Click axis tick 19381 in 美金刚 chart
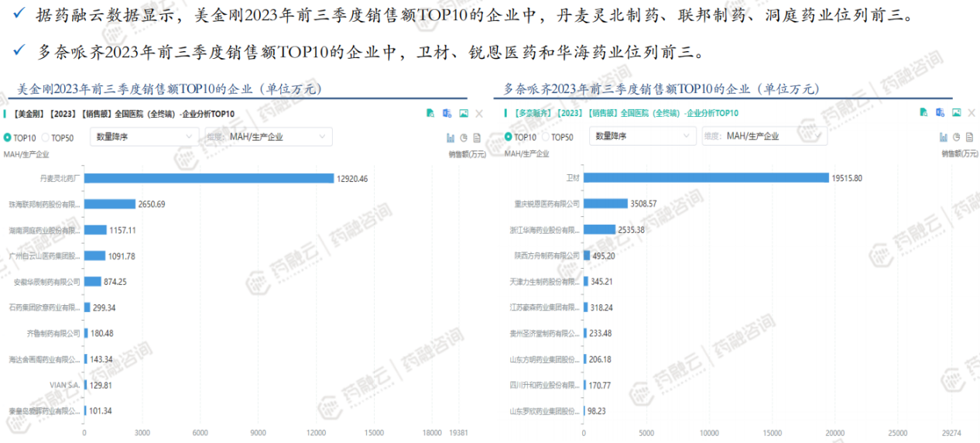Image resolution: width=980 pixels, height=443 pixels. pyautogui.click(x=458, y=433)
